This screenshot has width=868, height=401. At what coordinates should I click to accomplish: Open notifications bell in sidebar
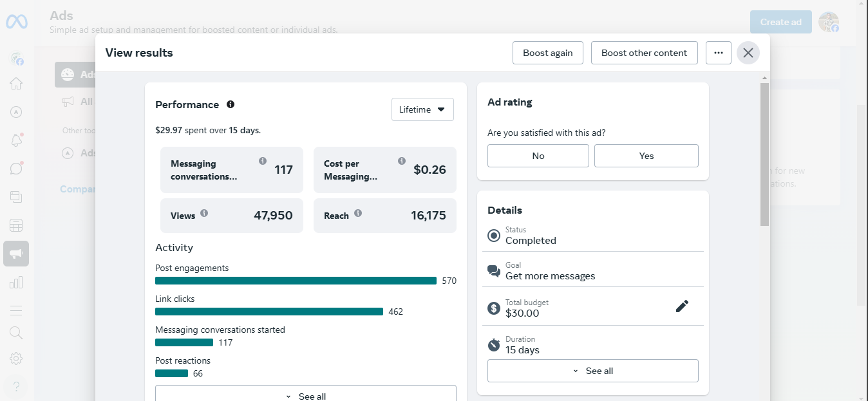pos(16,140)
